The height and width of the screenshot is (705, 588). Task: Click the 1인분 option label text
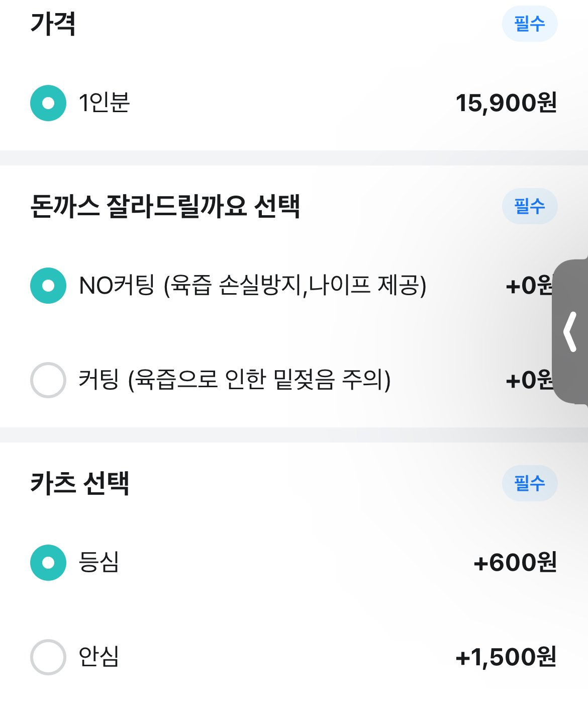[105, 103]
